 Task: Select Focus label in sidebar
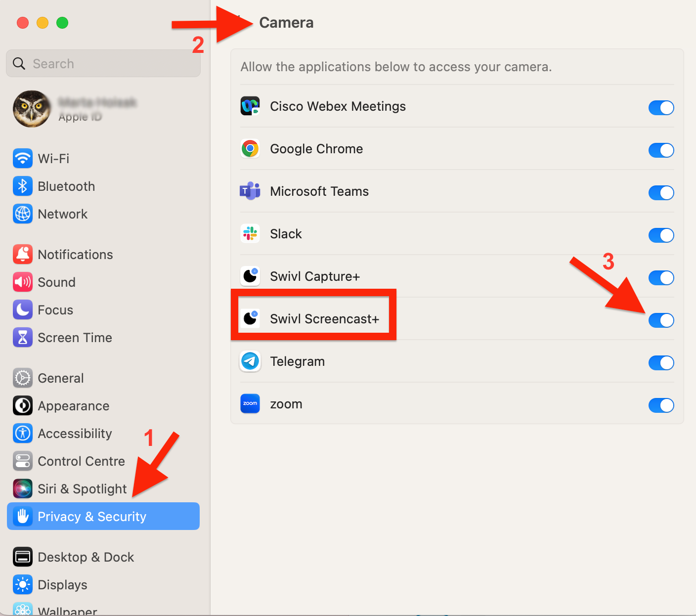click(x=55, y=310)
